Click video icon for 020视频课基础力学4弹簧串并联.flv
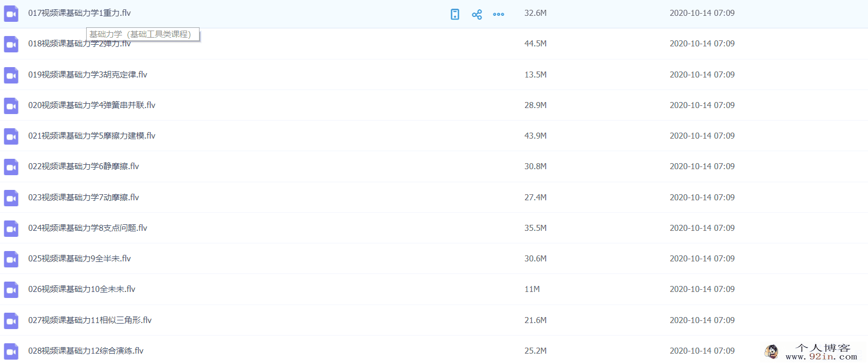The image size is (868, 364). point(11,106)
